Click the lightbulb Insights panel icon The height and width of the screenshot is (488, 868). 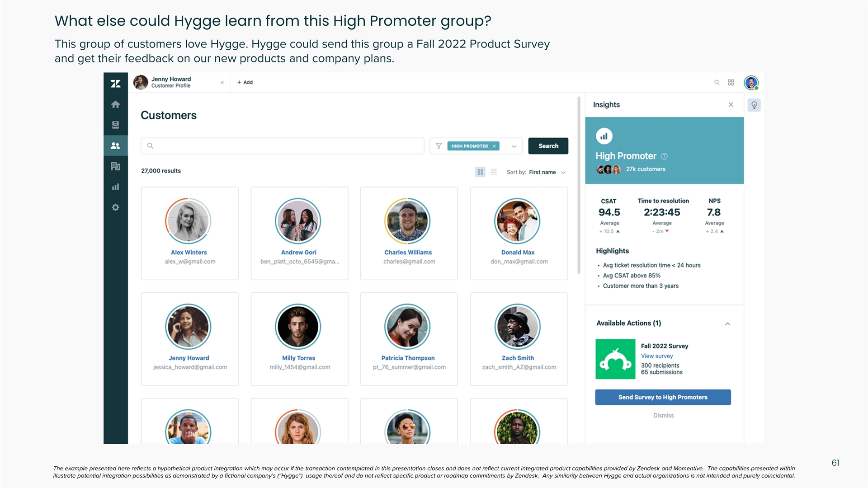click(x=754, y=105)
